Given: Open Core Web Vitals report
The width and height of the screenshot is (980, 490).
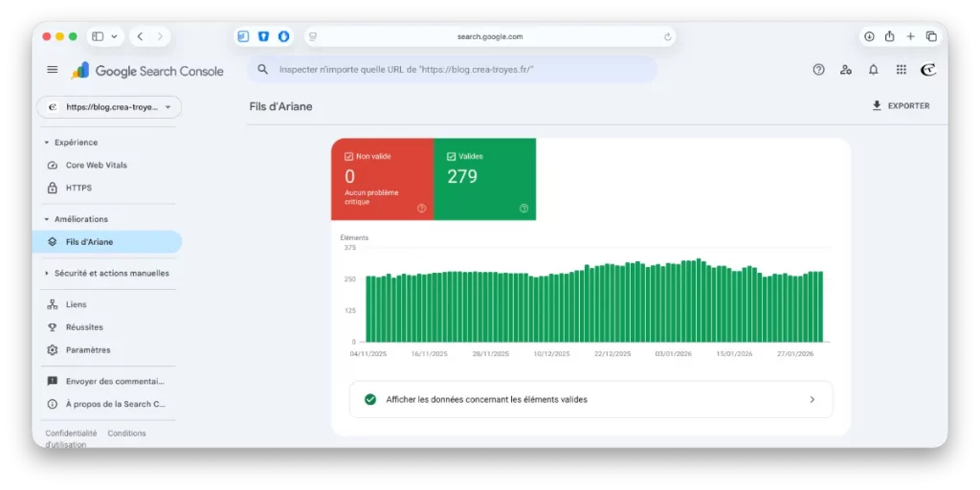Looking at the screenshot, I should pyautogui.click(x=96, y=165).
